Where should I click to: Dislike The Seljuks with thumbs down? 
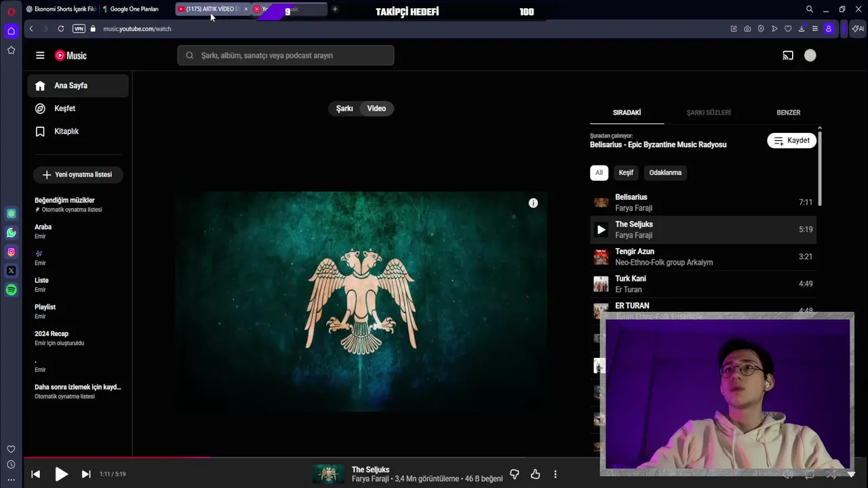pos(515,474)
